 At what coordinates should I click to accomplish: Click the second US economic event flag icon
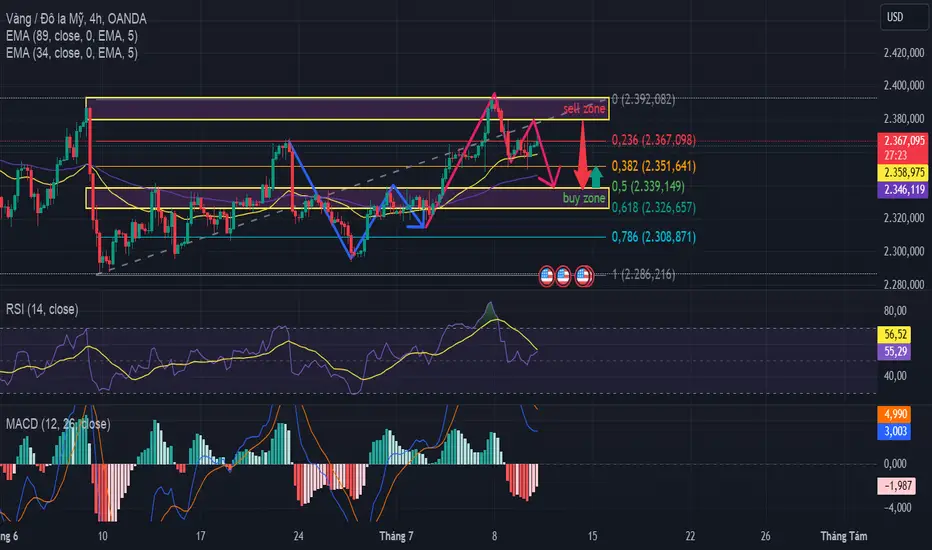[x=563, y=276]
